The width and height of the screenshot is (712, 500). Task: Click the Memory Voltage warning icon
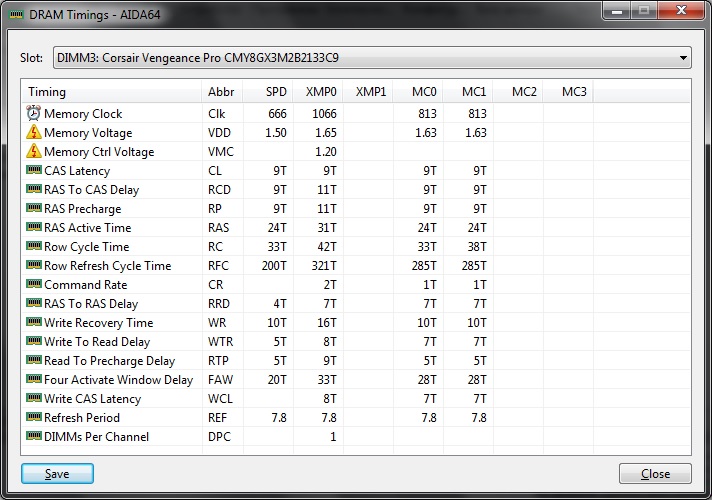34,132
